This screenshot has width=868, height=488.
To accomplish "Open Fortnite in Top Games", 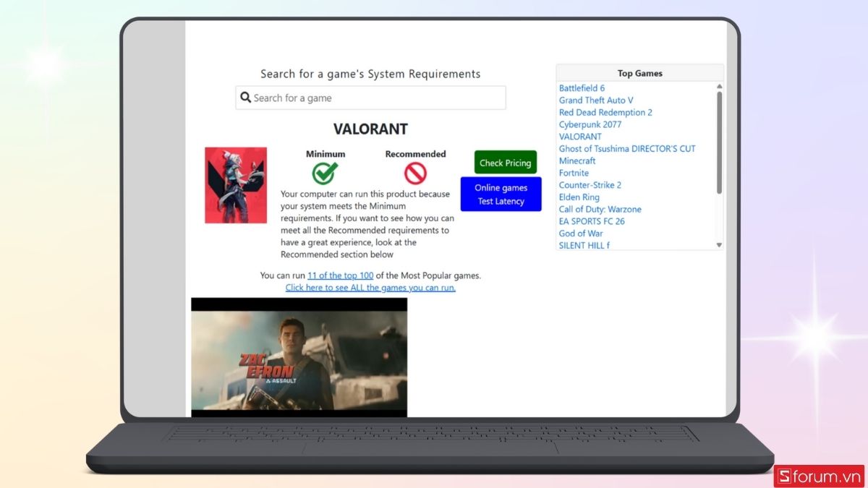I will (574, 173).
